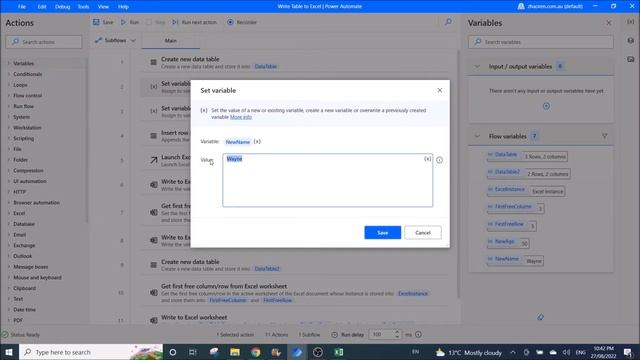Image resolution: width=640 pixels, height=360 pixels.
Task: Expand the Mouse and keyboard group
Action: click(x=37, y=278)
